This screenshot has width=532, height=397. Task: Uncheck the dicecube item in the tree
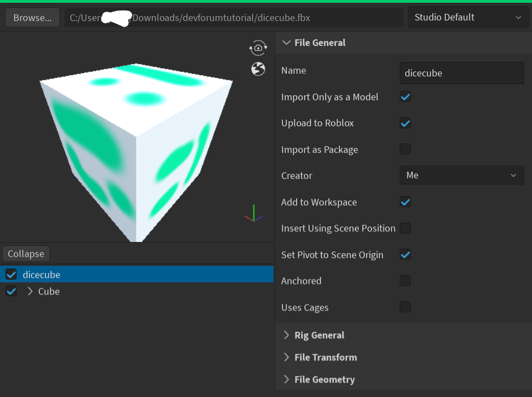[11, 274]
